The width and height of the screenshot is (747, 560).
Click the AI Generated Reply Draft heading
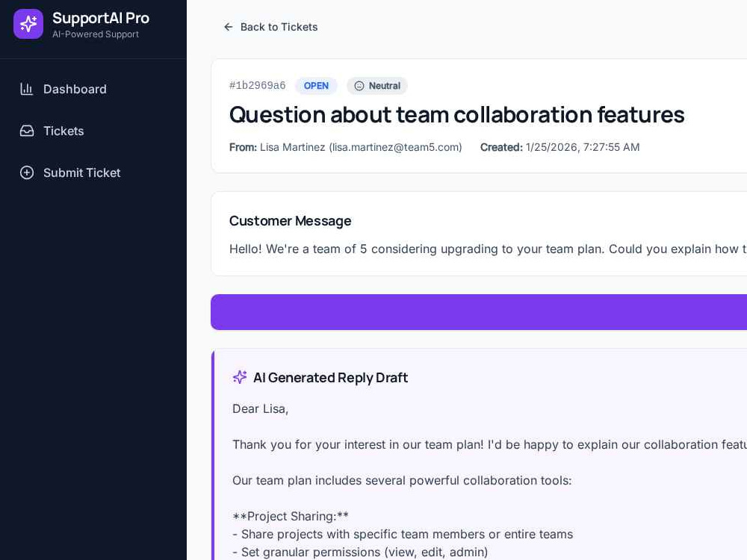(331, 378)
